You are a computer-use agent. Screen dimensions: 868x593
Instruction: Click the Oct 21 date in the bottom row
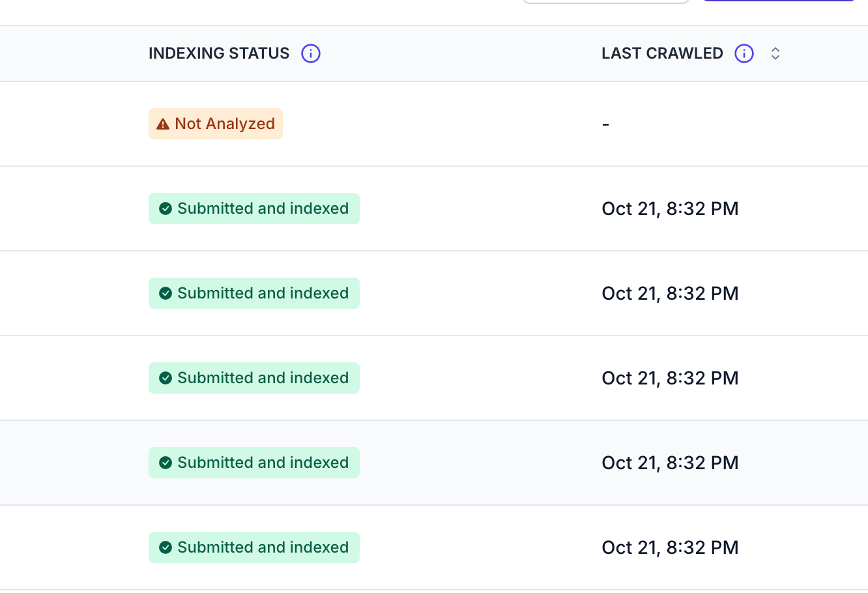(x=670, y=547)
